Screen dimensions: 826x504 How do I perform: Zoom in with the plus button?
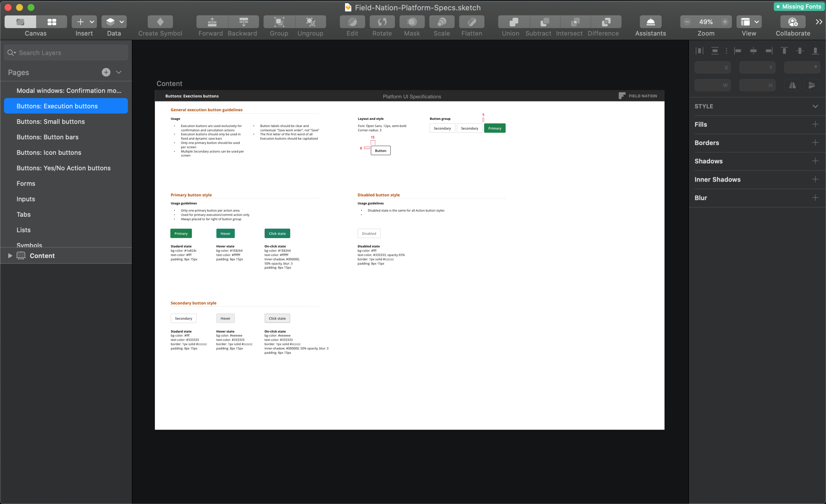(725, 22)
